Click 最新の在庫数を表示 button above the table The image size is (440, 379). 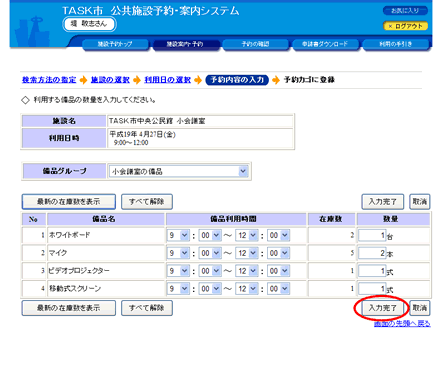(x=69, y=202)
